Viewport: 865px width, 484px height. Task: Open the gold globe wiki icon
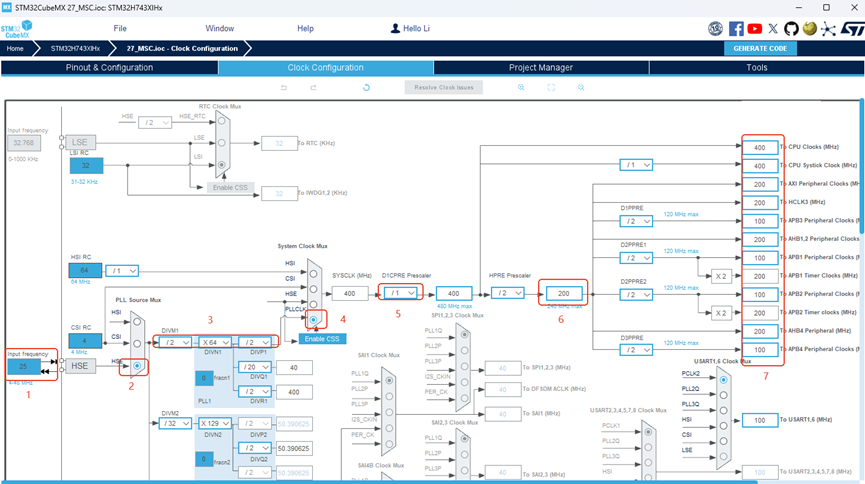pos(809,28)
